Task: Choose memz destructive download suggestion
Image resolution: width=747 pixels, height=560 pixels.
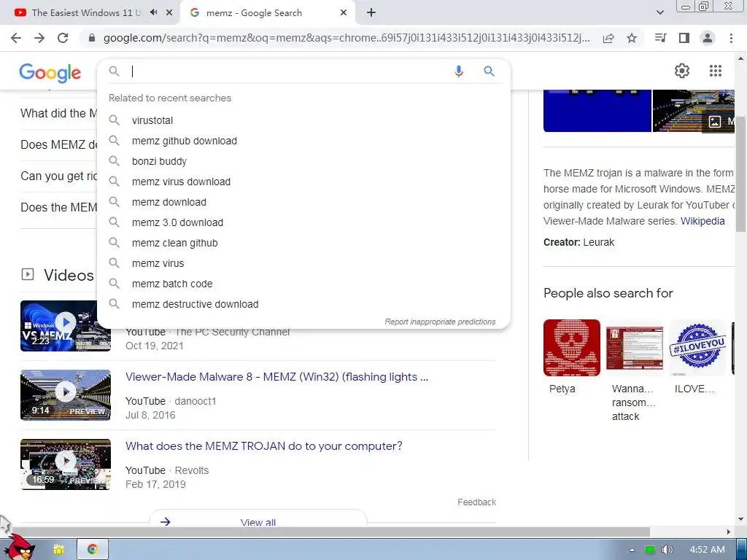Action: click(304, 304)
